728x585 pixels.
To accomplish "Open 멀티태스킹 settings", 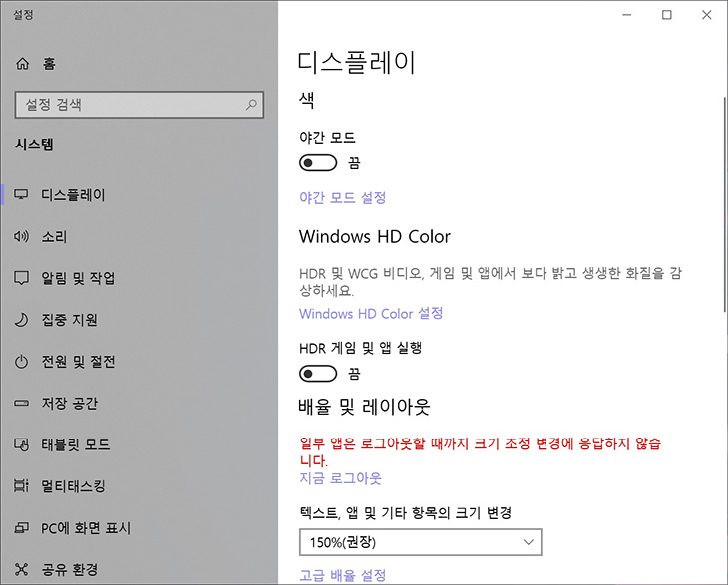I will [x=140, y=485].
